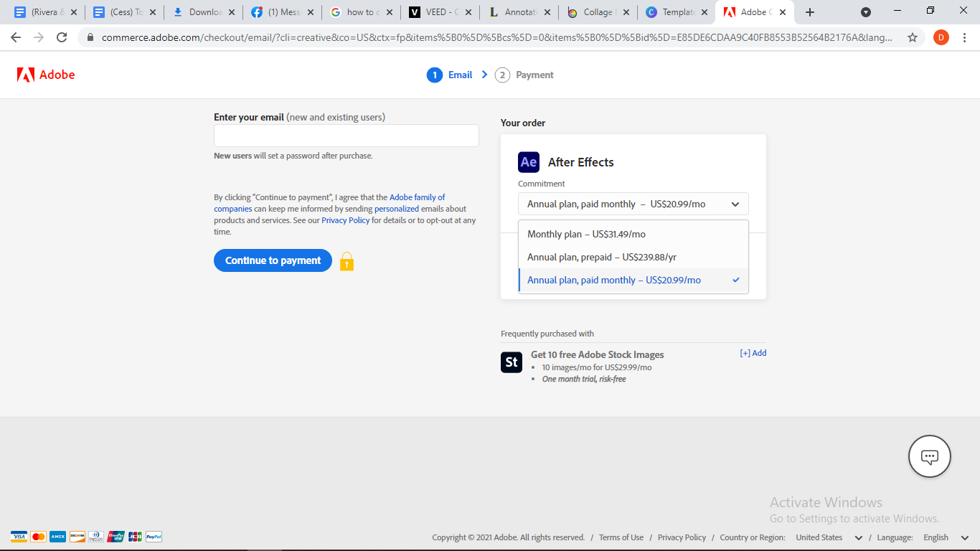The image size is (980, 551).
Task: Close the VEED tab
Action: click(x=468, y=12)
